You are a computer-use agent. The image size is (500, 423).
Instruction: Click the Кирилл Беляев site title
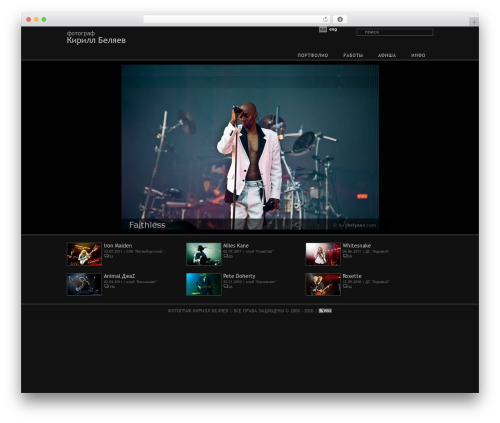(96, 40)
